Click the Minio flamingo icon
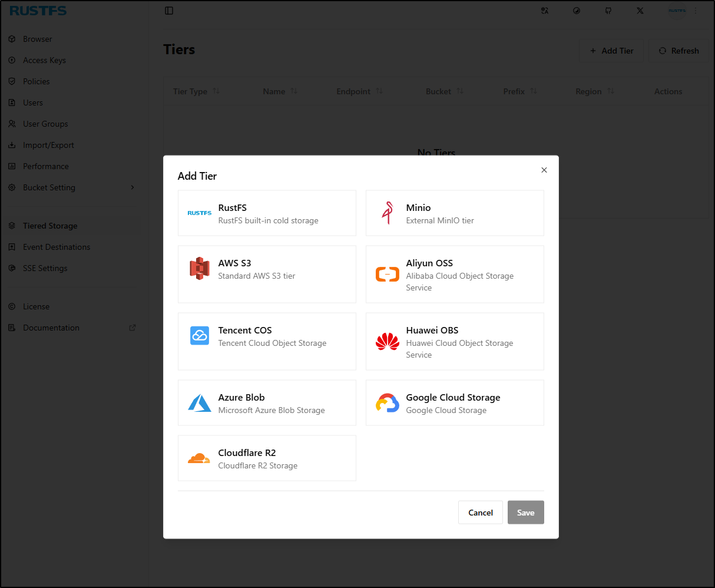Viewport: 715px width, 588px height. click(387, 213)
